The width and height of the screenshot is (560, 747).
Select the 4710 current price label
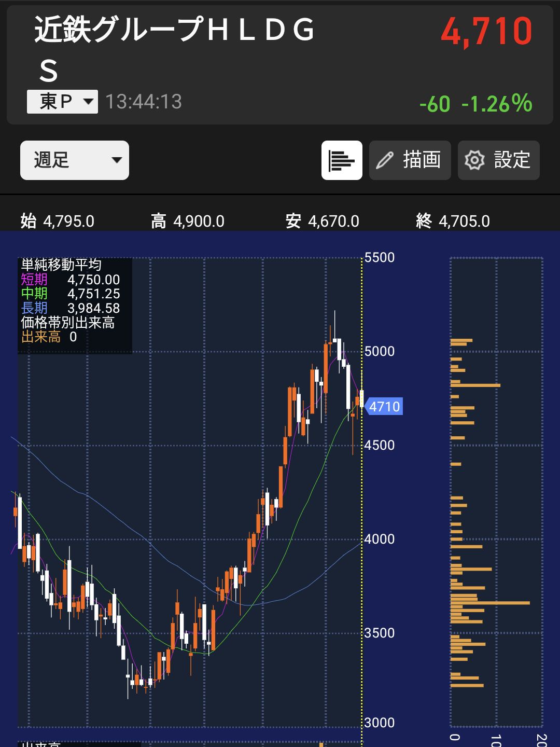(384, 407)
